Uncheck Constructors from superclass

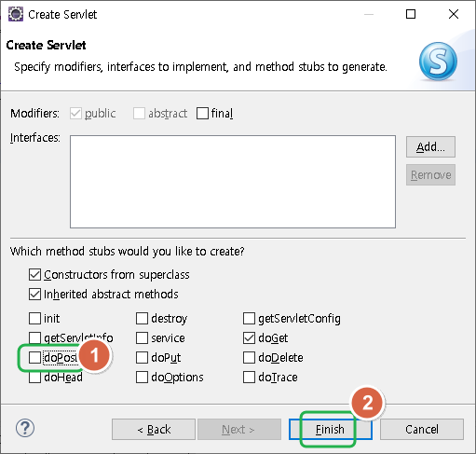pos(34,275)
